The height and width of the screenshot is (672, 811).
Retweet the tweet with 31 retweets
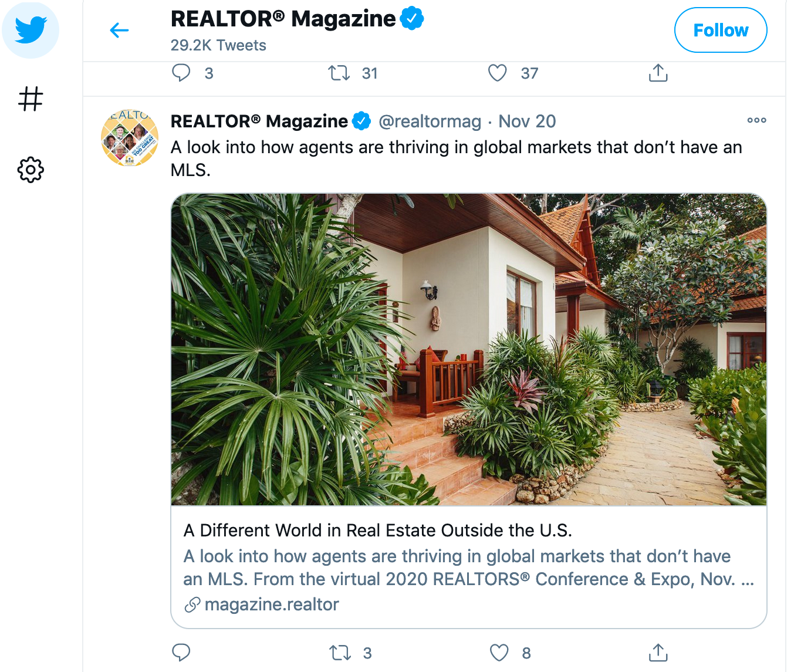[x=339, y=73]
